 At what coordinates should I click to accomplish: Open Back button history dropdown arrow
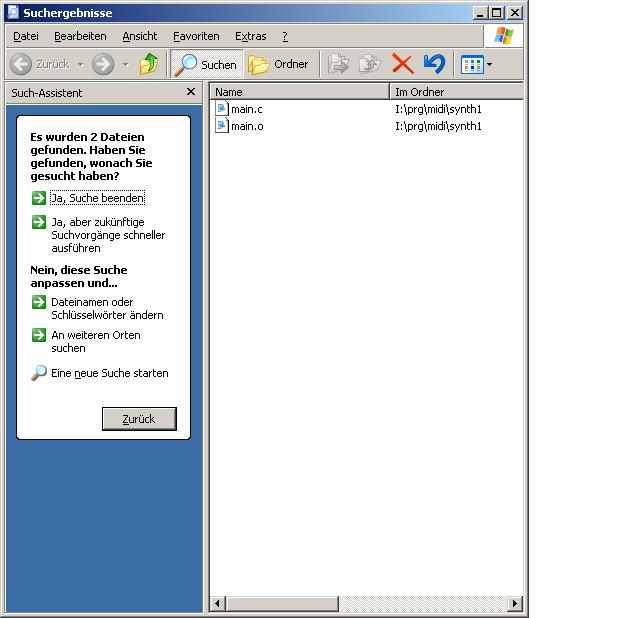click(80, 64)
